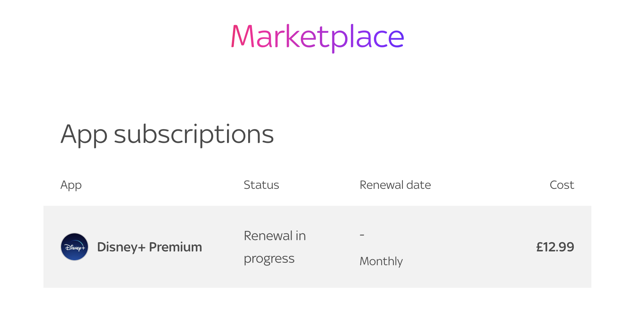Viewport: 644px width, 326px height.
Task: Click "Renewal" in the Renewal date header
Action: (381, 185)
